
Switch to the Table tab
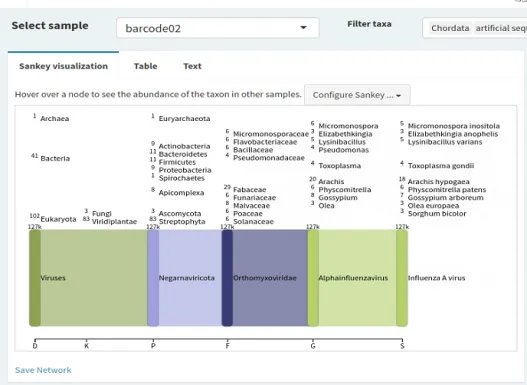pyautogui.click(x=146, y=66)
